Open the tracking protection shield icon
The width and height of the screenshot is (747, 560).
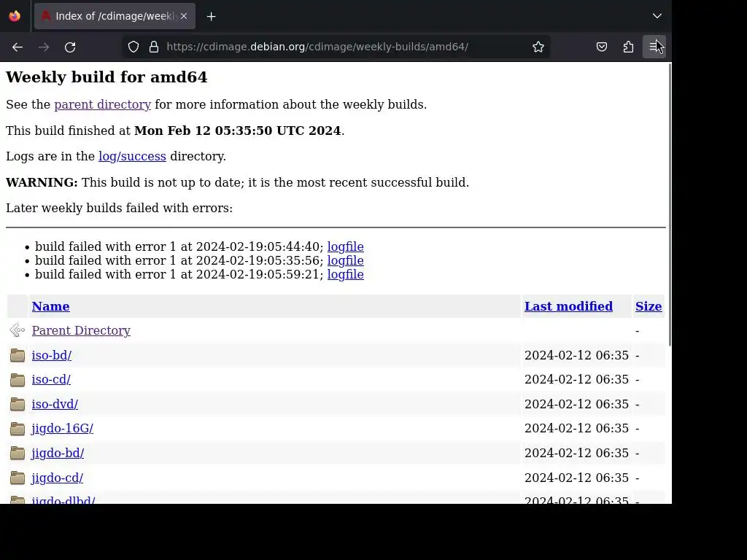[133, 47]
